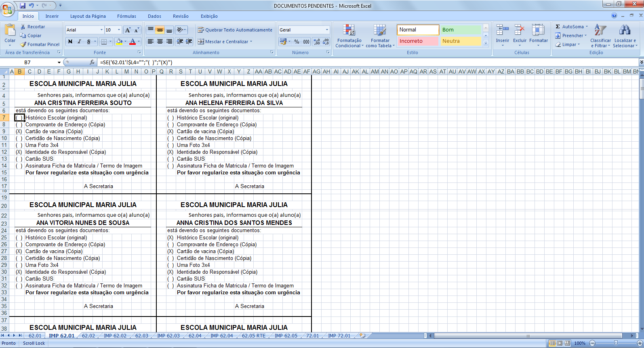Center cell text horizontally
The image size is (644, 348).
click(160, 42)
